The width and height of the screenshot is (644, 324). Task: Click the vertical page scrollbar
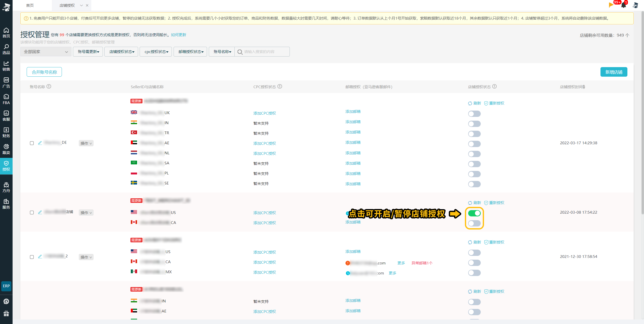click(x=642, y=113)
